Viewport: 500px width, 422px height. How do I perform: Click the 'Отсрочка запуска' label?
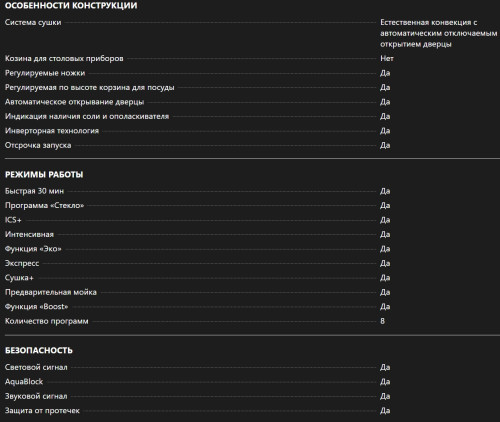coord(38,145)
